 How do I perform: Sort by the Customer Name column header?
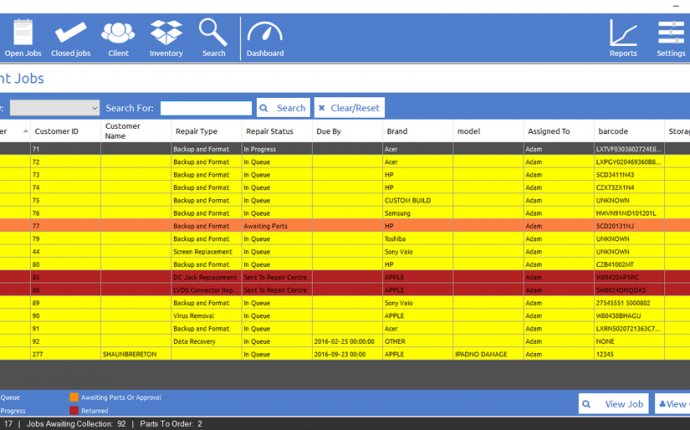[123, 131]
